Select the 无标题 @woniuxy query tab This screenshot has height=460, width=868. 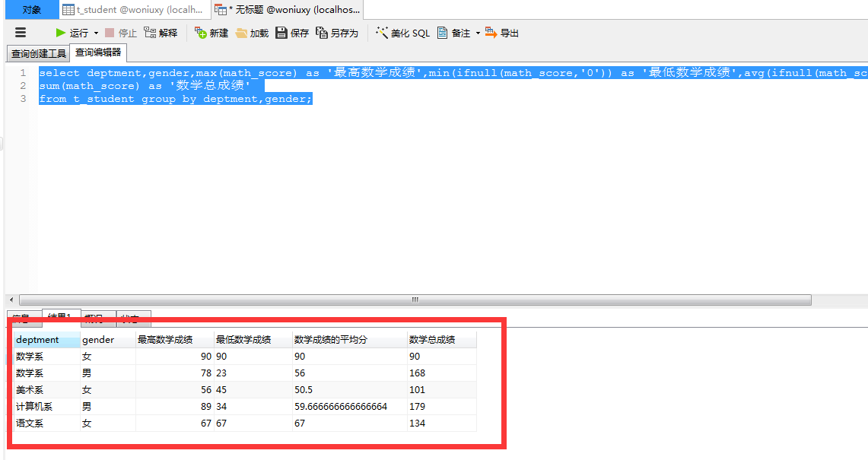[288, 9]
